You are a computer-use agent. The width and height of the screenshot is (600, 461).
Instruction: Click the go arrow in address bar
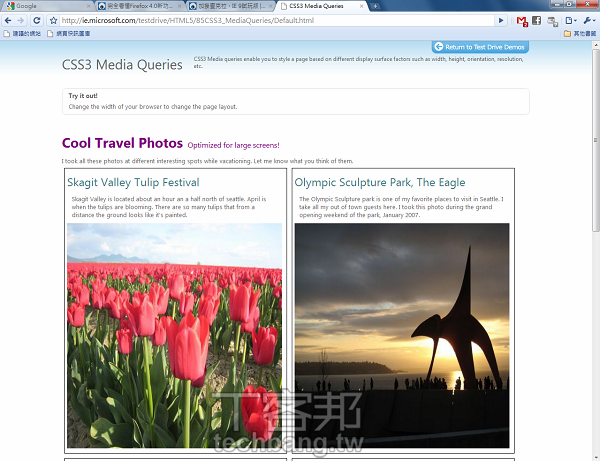[501, 20]
